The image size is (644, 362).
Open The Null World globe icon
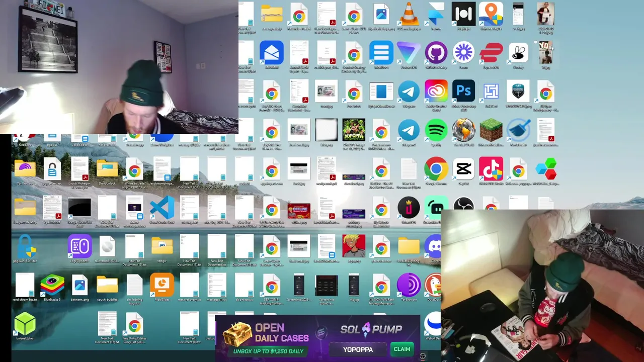coord(463,131)
